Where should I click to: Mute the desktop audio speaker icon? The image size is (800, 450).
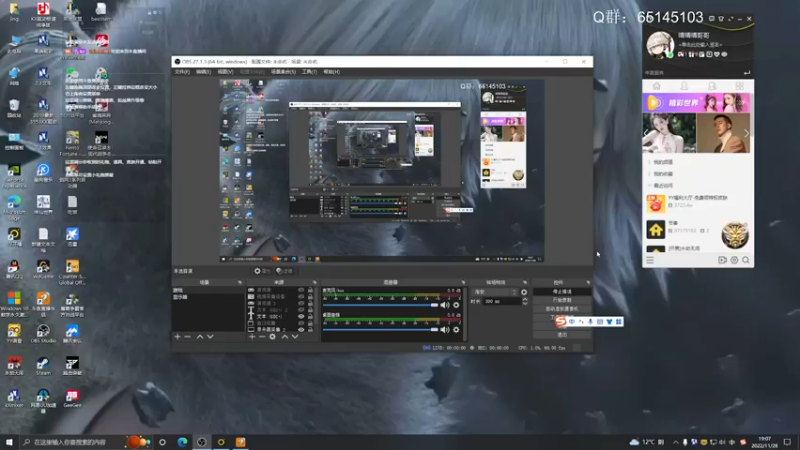[x=445, y=330]
